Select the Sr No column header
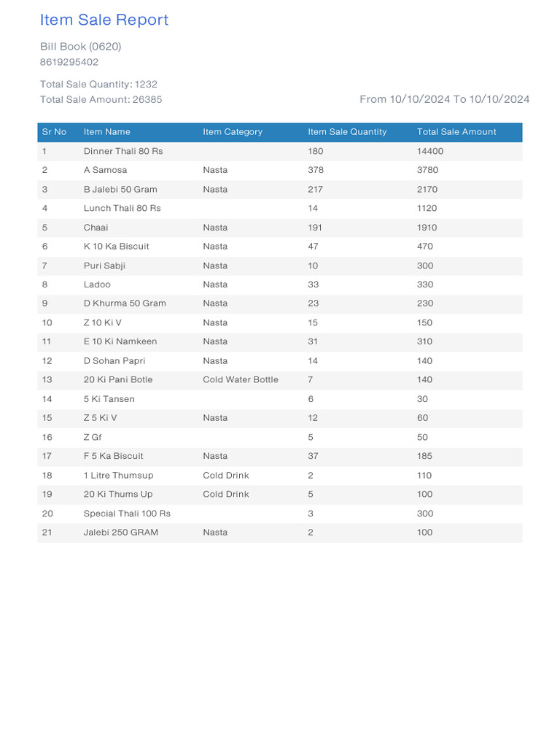560x747 pixels. coord(54,132)
